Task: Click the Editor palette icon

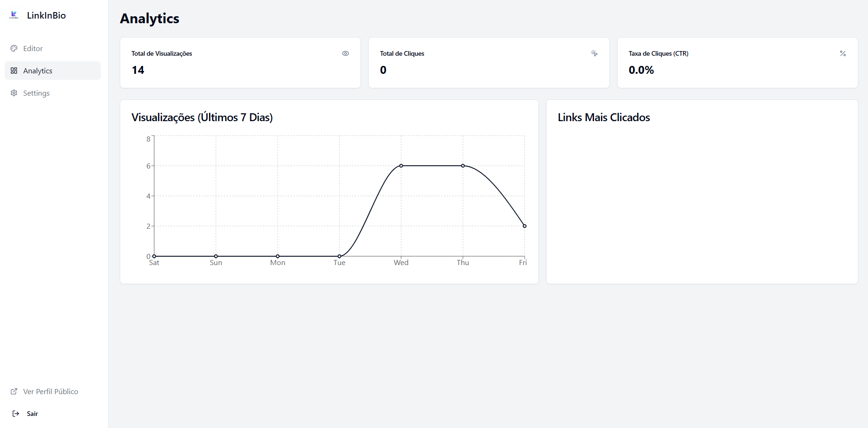Action: point(14,48)
